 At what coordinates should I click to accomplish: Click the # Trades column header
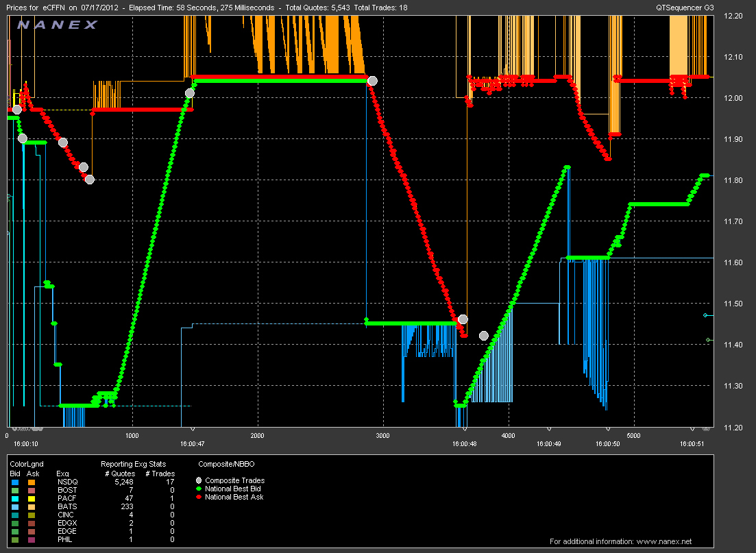(x=160, y=474)
